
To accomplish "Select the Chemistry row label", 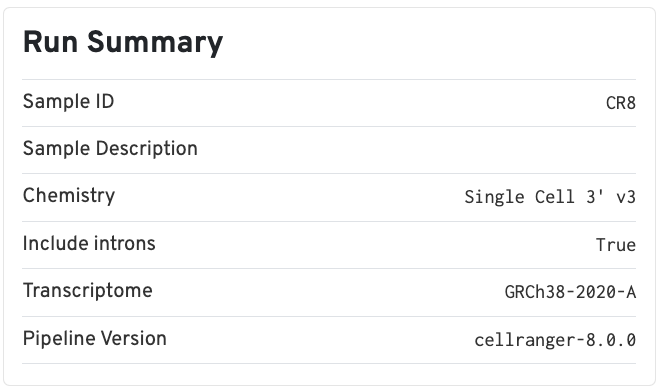I will (x=69, y=196).
